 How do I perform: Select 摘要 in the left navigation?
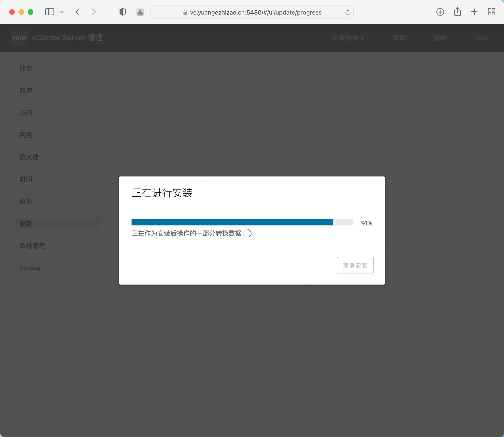26,69
